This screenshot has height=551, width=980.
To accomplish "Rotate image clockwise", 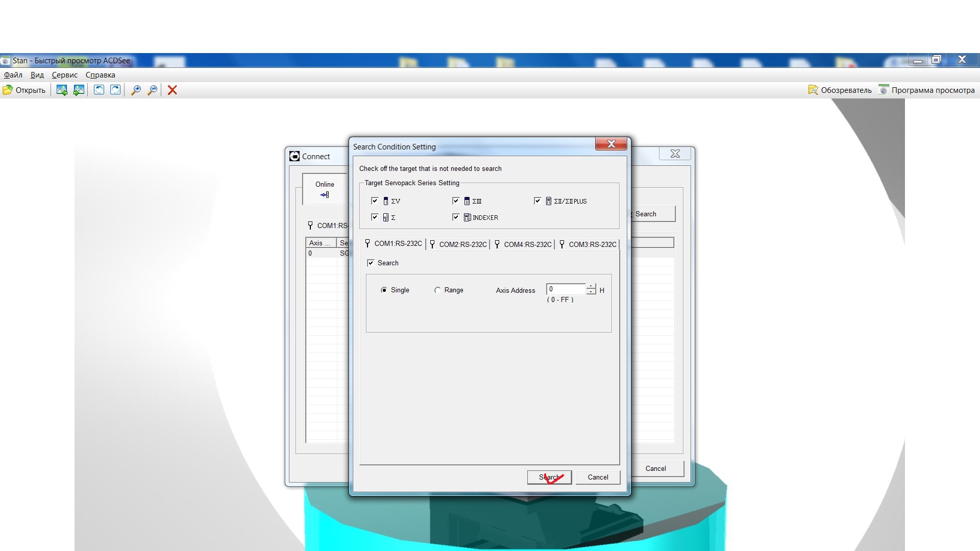I will (116, 90).
